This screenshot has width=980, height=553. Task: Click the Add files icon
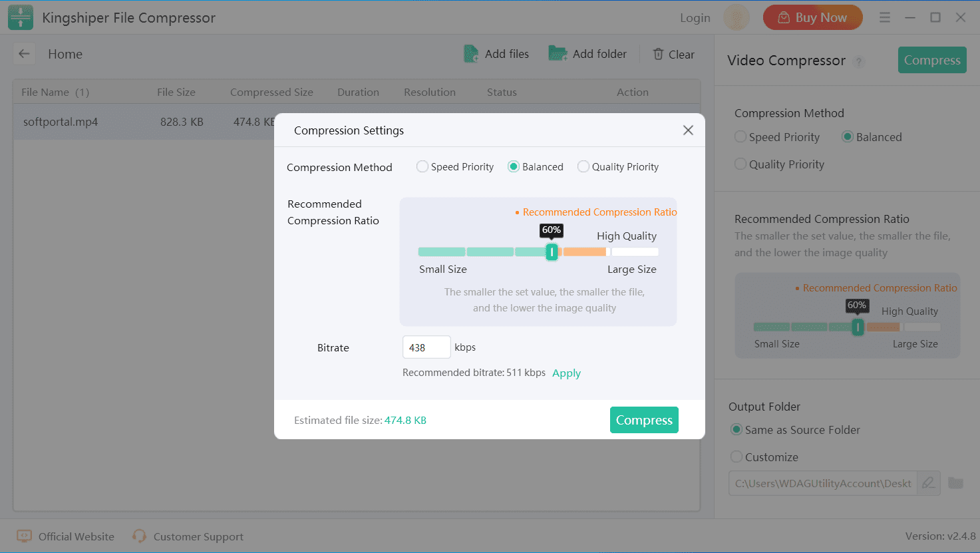pyautogui.click(x=471, y=54)
